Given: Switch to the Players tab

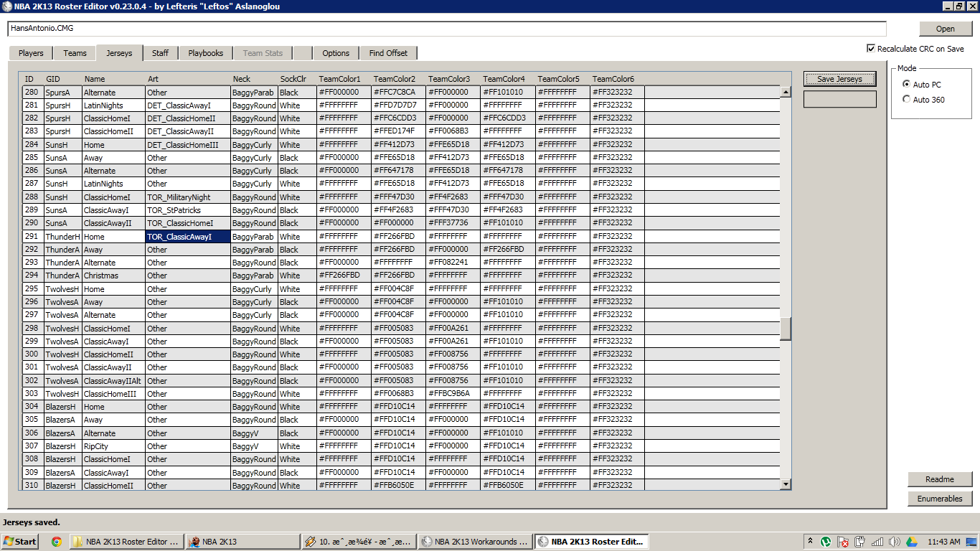Looking at the screenshot, I should click(x=31, y=53).
